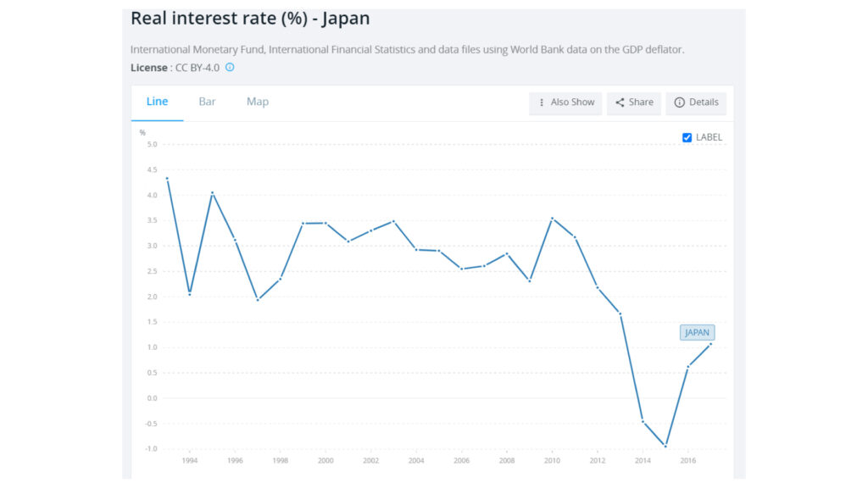Open the Details button

coord(696,103)
